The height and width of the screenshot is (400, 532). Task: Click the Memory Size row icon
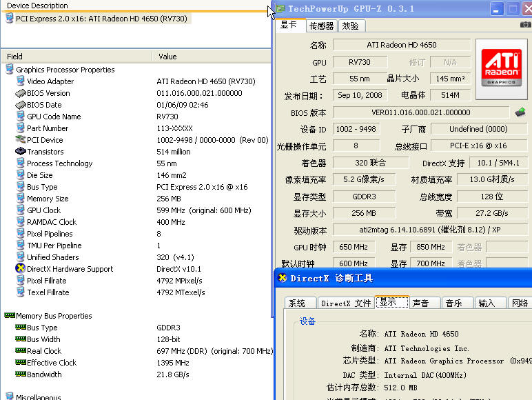pyautogui.click(x=21, y=199)
